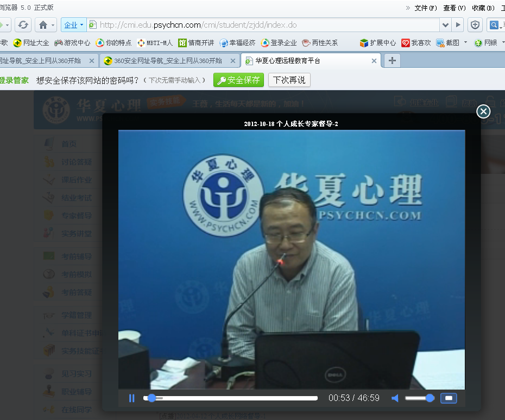Viewport: 505px width, 420px height.
Task: Pause the video playback
Action: pos(132,398)
